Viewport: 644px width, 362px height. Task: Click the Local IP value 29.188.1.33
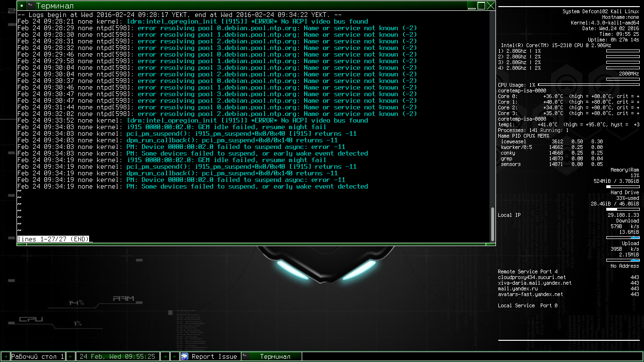623,215
